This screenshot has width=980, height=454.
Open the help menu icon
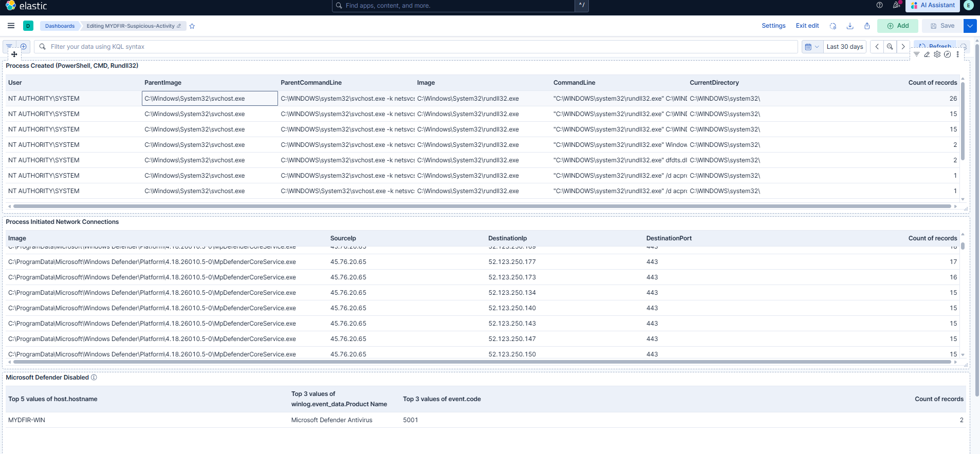click(879, 5)
